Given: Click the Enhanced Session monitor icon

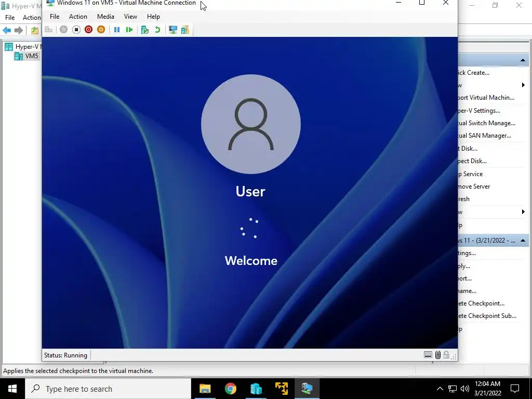Looking at the screenshot, I should pos(173,30).
